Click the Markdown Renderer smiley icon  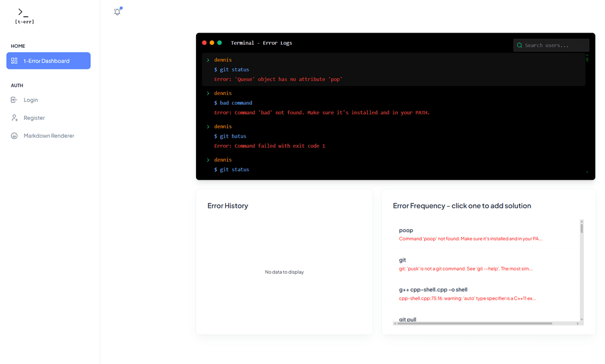[x=14, y=136]
